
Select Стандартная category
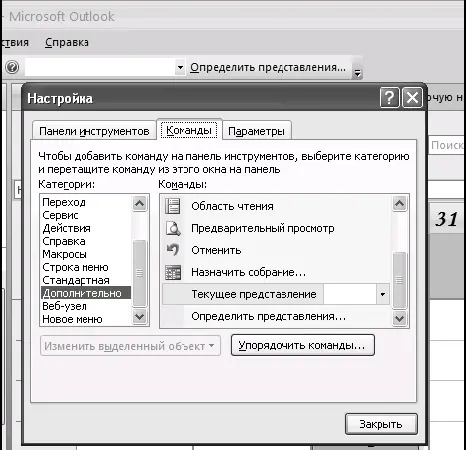click(x=86, y=280)
